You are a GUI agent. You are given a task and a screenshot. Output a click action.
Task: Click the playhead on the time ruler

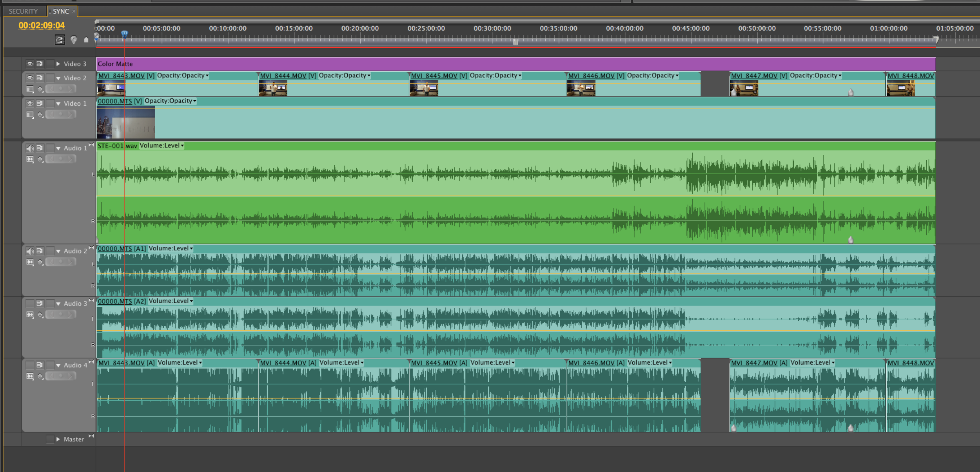124,34
